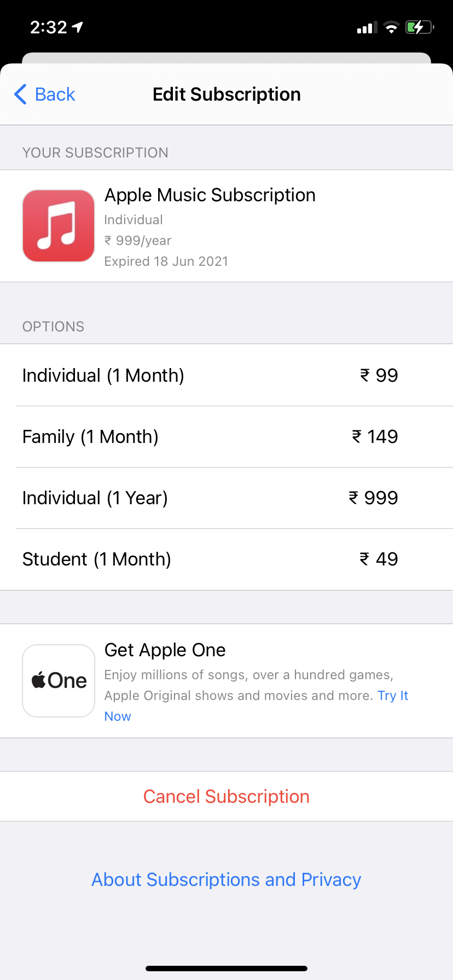The width and height of the screenshot is (453, 980).
Task: Tap the ₹ 149 price
Action: (375, 436)
